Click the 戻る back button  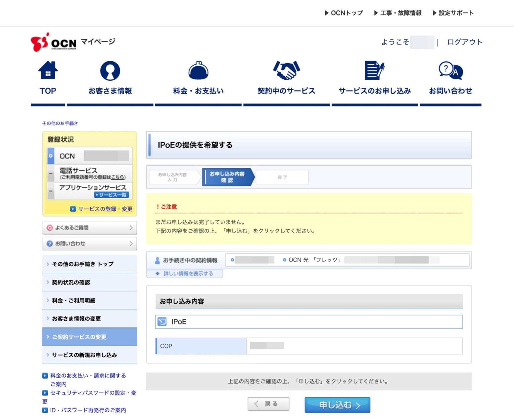(x=268, y=404)
